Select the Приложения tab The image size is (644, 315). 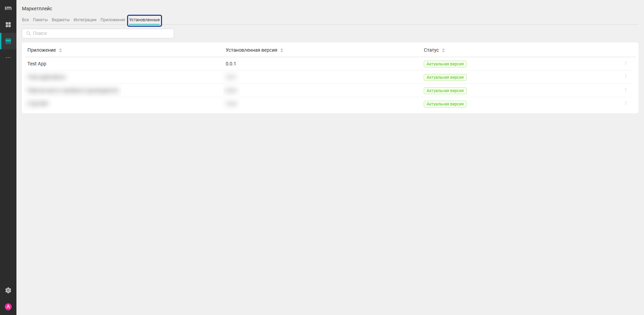[113, 20]
